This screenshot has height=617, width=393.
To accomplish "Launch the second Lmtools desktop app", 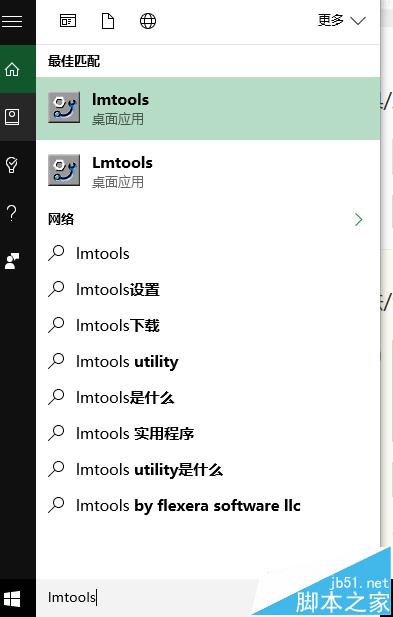I will pos(208,171).
